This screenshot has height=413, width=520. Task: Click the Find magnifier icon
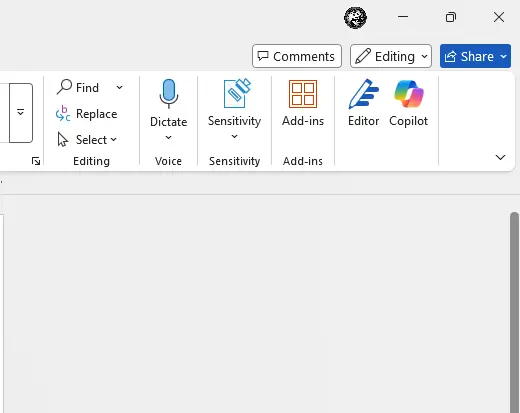pyautogui.click(x=64, y=87)
